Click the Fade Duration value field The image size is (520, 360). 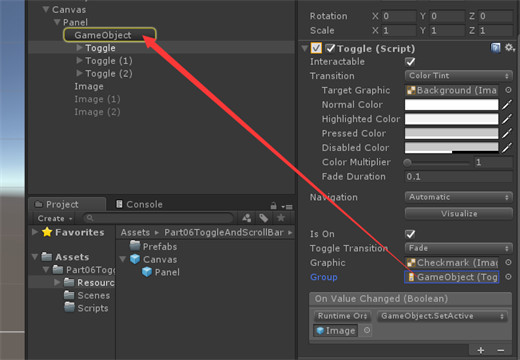[x=459, y=176]
